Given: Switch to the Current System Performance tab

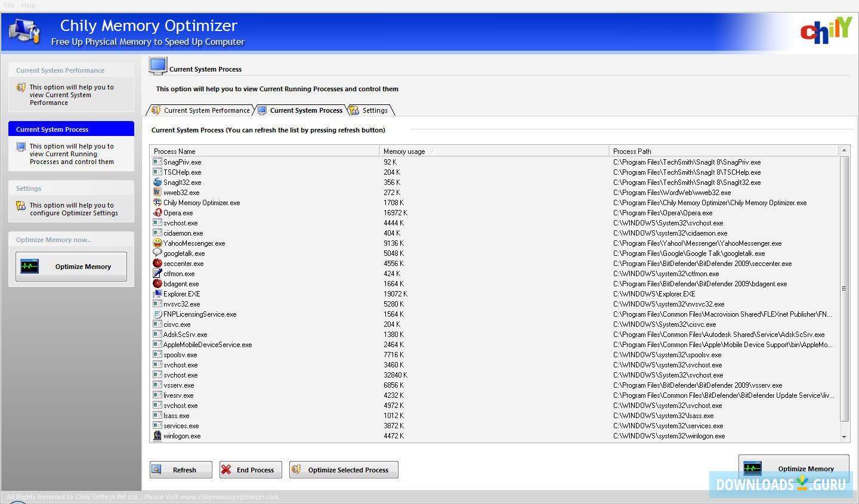Looking at the screenshot, I should (x=200, y=110).
